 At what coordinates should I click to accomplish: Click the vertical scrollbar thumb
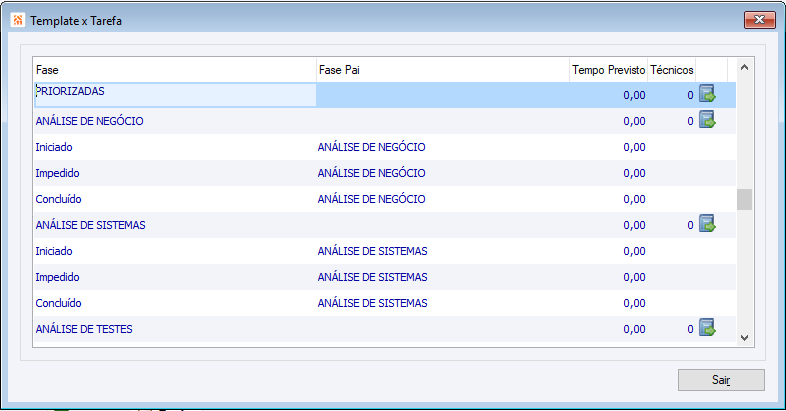pos(744,199)
